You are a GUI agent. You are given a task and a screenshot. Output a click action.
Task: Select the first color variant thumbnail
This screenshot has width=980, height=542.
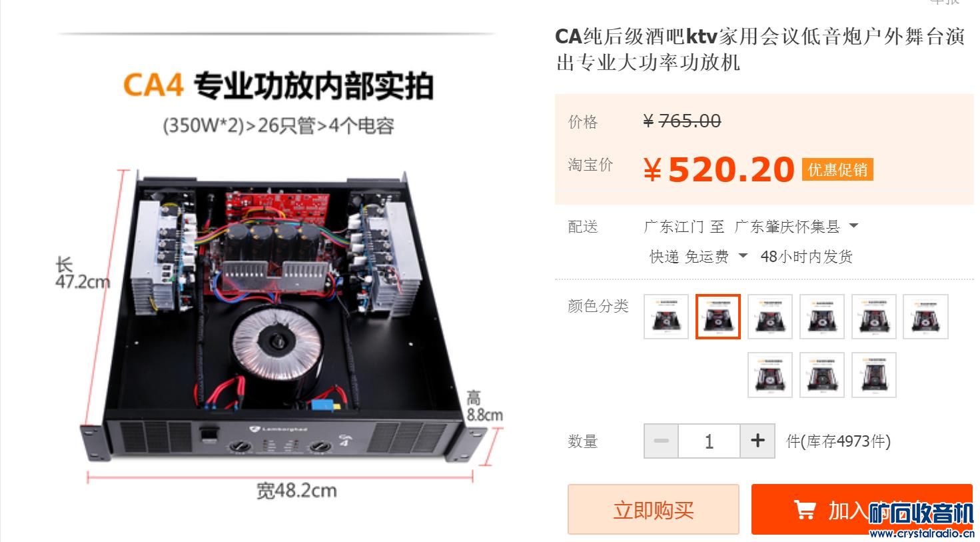pyautogui.click(x=666, y=317)
